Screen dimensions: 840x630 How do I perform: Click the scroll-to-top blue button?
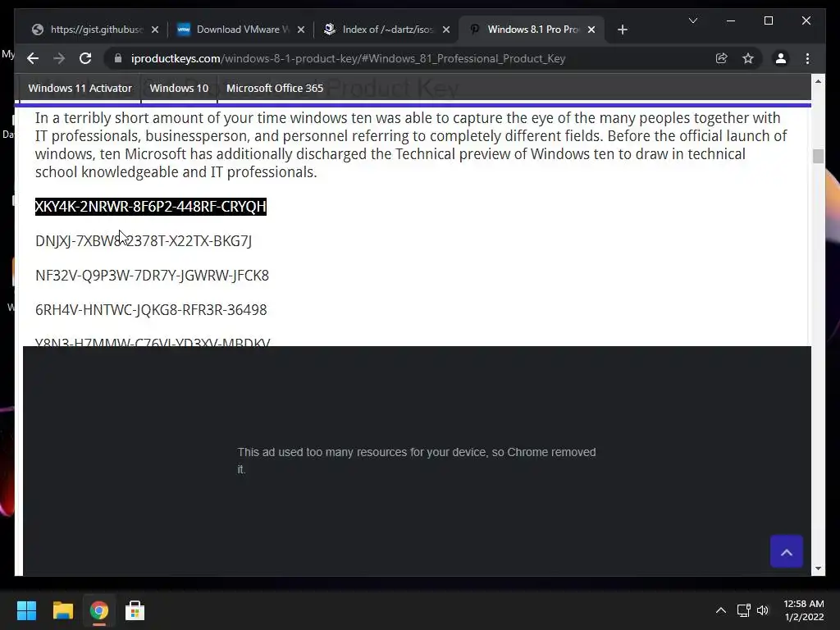[x=787, y=551]
